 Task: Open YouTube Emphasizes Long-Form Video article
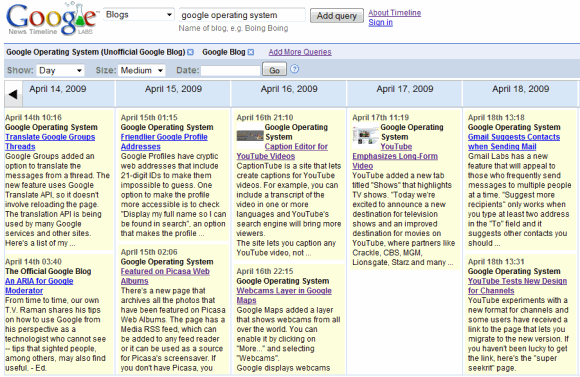(x=395, y=156)
